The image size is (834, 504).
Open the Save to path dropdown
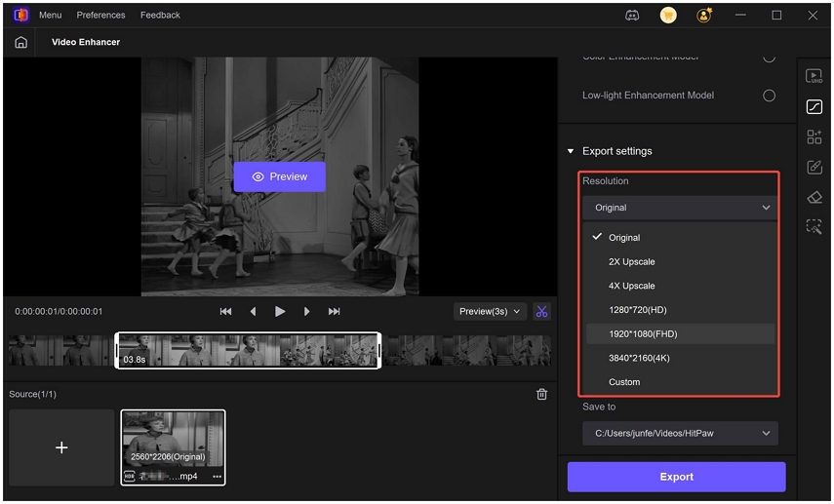[680, 433]
